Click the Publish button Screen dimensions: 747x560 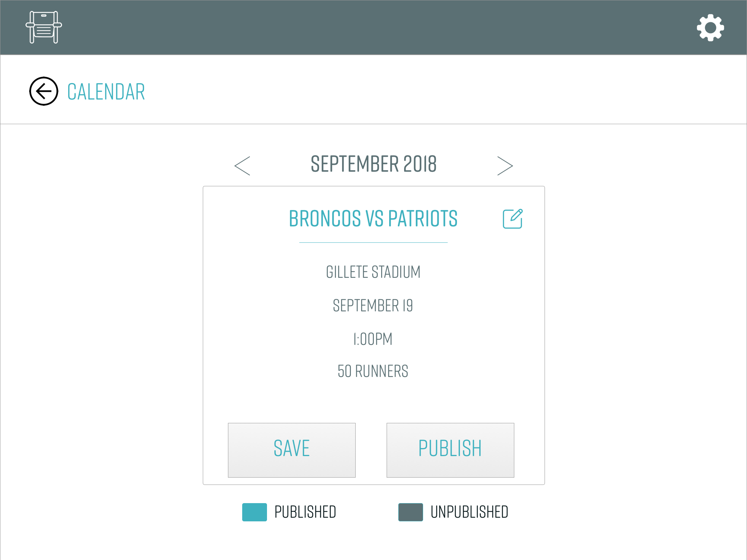(x=450, y=450)
